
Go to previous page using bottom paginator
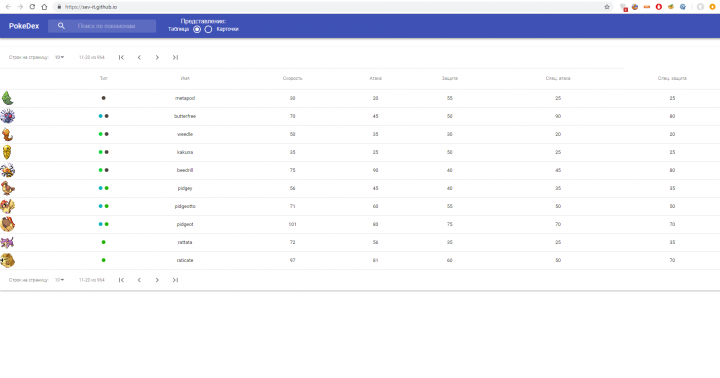coord(139,280)
